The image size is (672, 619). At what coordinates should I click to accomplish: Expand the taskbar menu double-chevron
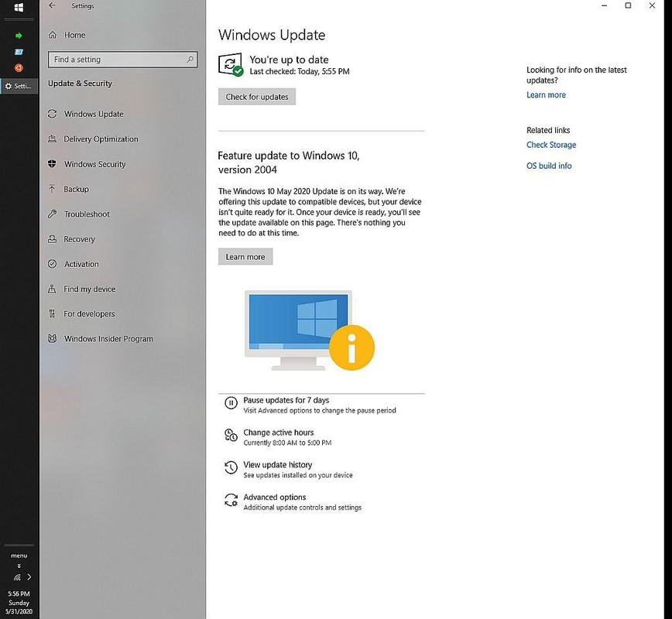click(x=19, y=566)
